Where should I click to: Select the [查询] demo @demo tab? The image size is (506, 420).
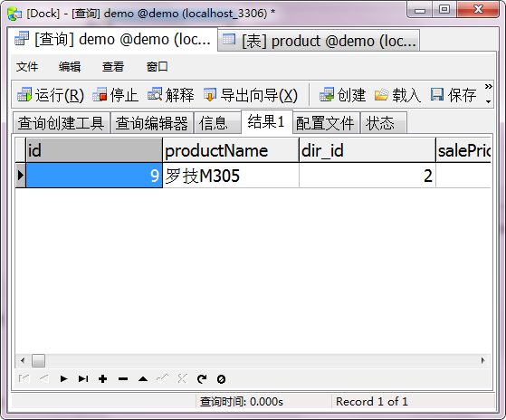pyautogui.click(x=112, y=39)
